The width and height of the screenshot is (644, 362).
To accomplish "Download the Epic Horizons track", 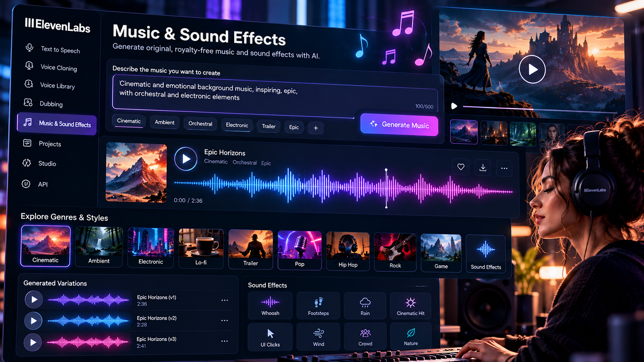I will tap(483, 167).
